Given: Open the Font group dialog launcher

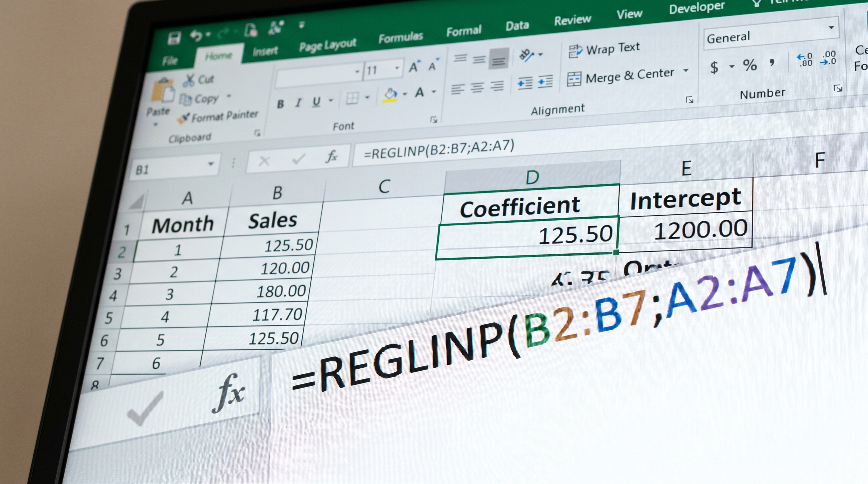Looking at the screenshot, I should tap(434, 119).
